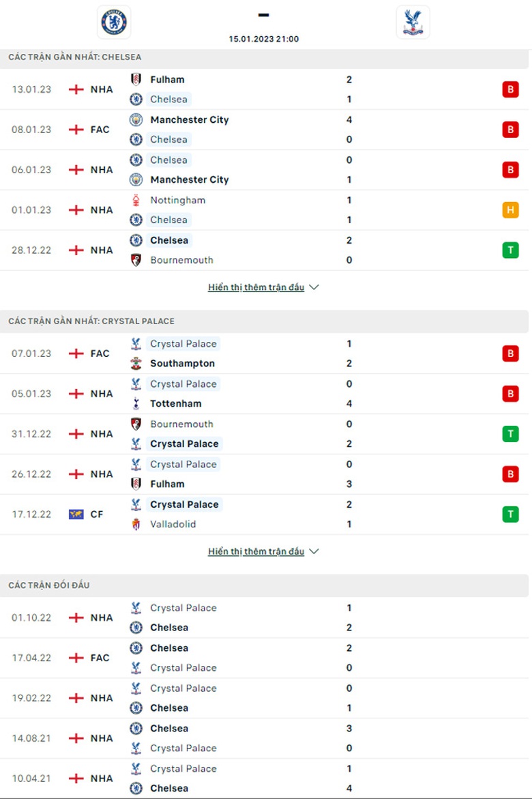
Task: Open 'Hiển thị thêm trận đấu' under Crystal Palace
Action: tap(256, 551)
